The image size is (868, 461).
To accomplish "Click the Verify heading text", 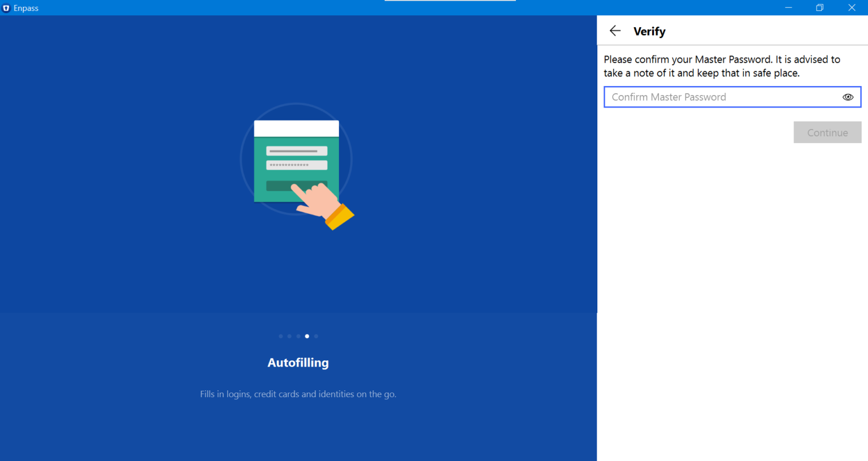I will (649, 31).
